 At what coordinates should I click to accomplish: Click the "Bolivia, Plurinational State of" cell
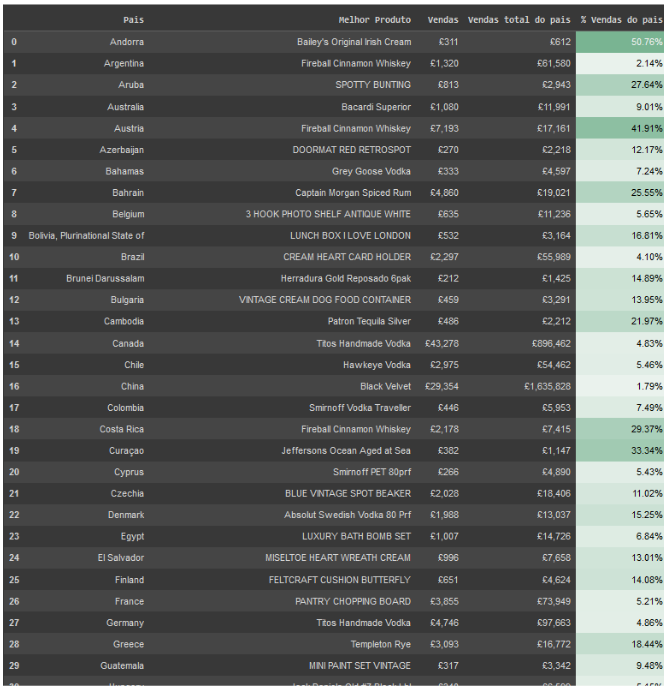coord(86,236)
